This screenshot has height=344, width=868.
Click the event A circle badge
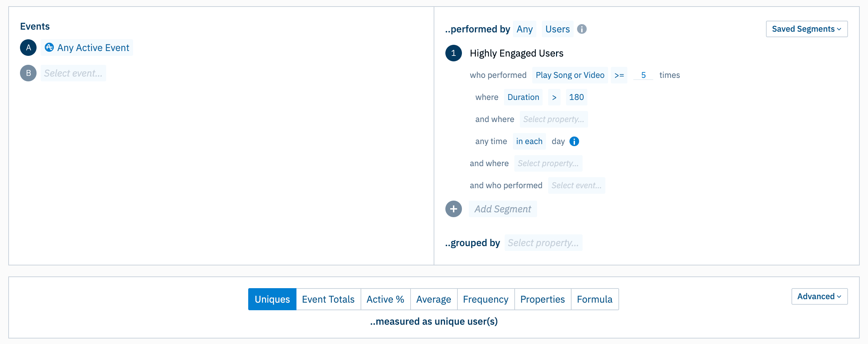28,48
